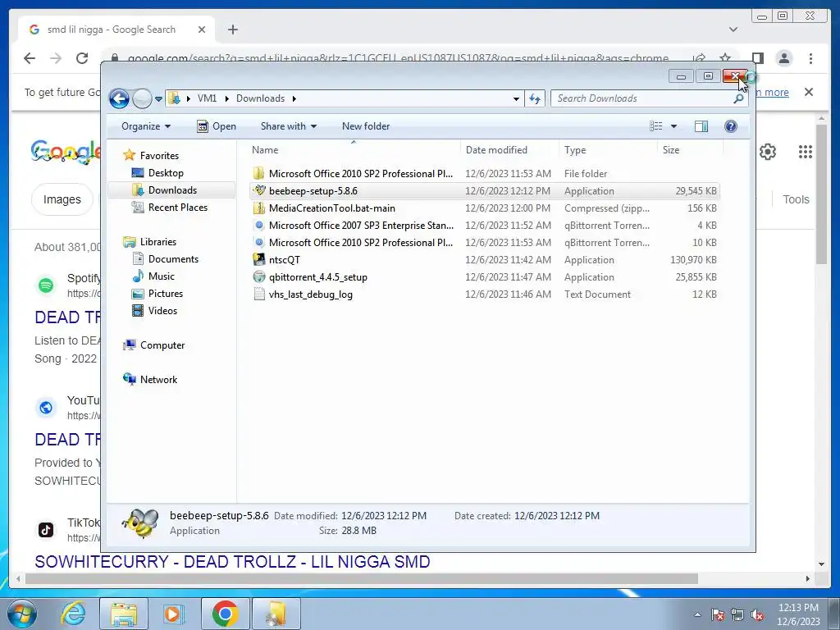
Task: Select the beebeep-setup-5.8.6 file icon
Action: click(259, 190)
